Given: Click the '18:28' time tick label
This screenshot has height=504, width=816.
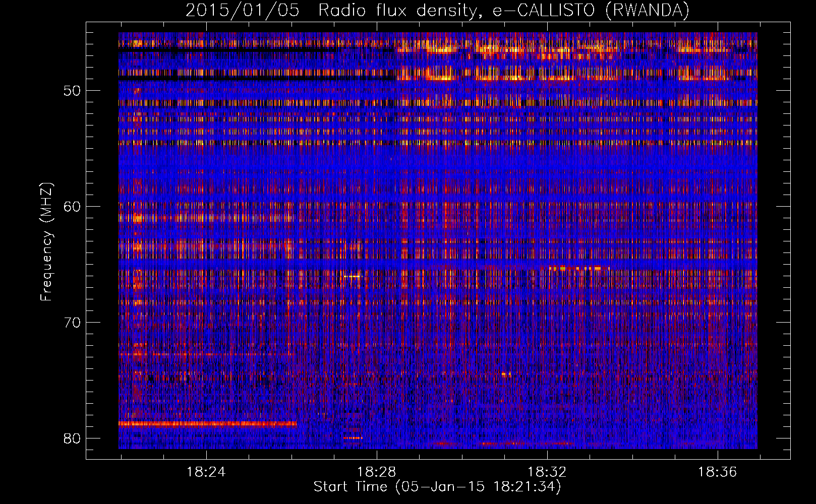Looking at the screenshot, I should click(376, 472).
